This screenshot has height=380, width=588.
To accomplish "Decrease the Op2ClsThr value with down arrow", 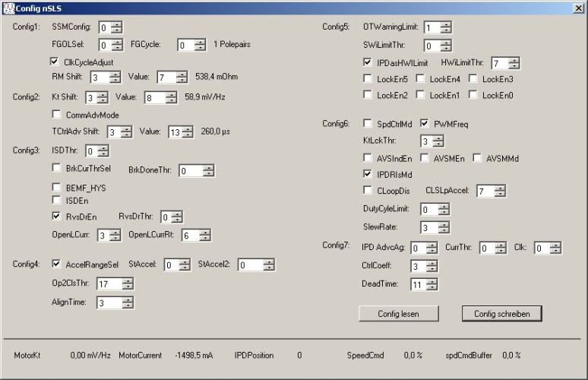I will [x=127, y=287].
